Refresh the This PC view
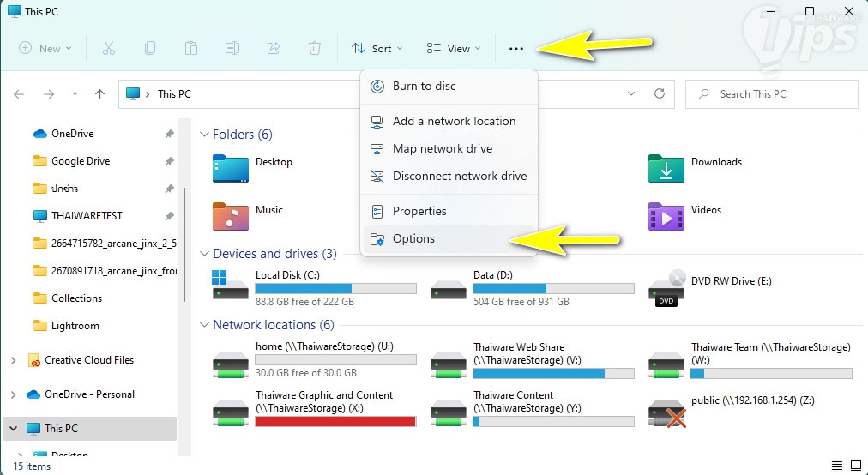This screenshot has width=868, height=475. (x=660, y=93)
